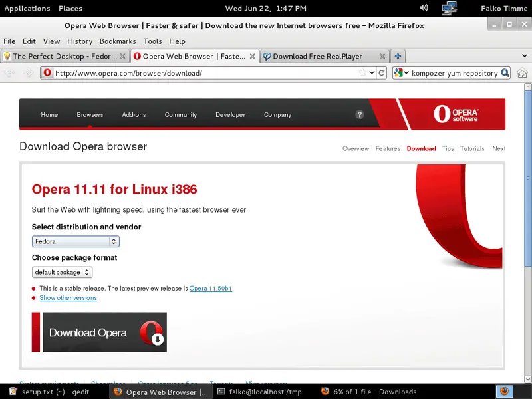Click the scrollbar down arrow
The height and width of the screenshot is (399, 532).
click(x=528, y=379)
